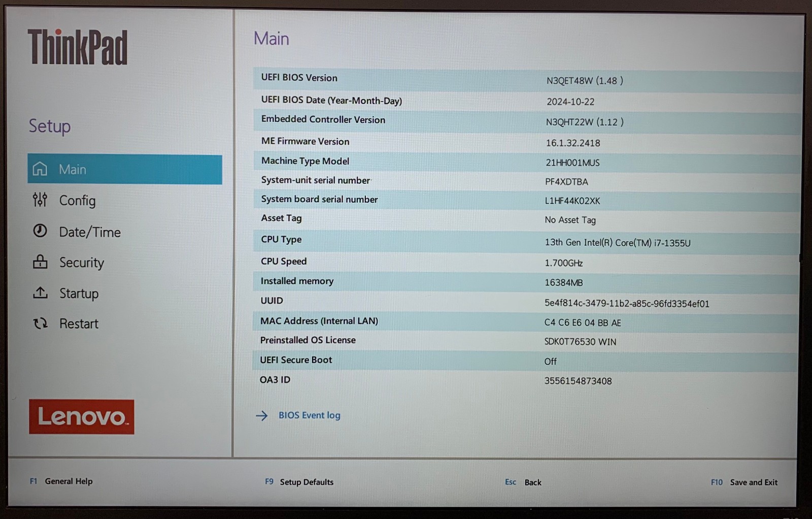The image size is (812, 519).
Task: Click the model value 21HH001MUS
Action: coord(572,163)
